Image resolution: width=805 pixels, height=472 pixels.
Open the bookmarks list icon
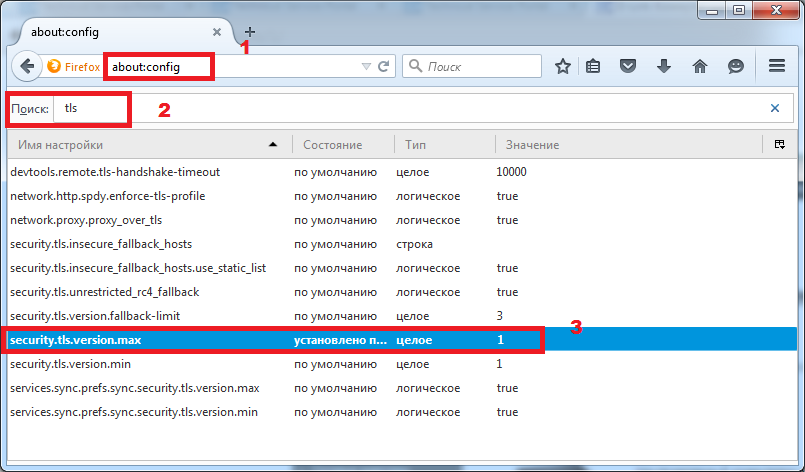(x=593, y=67)
